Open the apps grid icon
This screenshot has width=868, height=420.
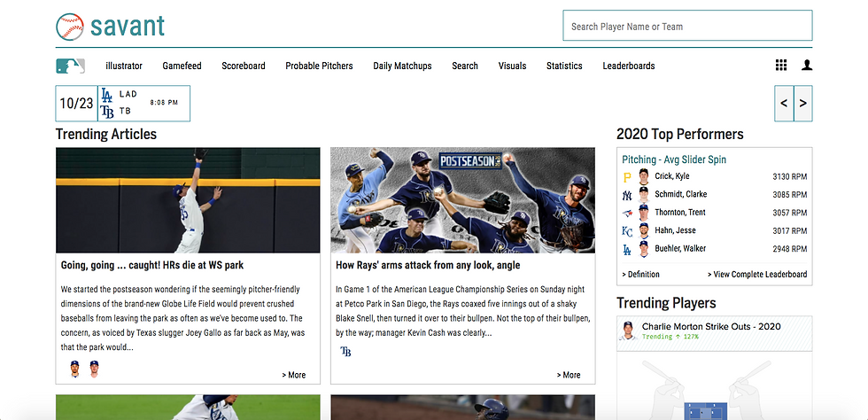tap(781, 66)
